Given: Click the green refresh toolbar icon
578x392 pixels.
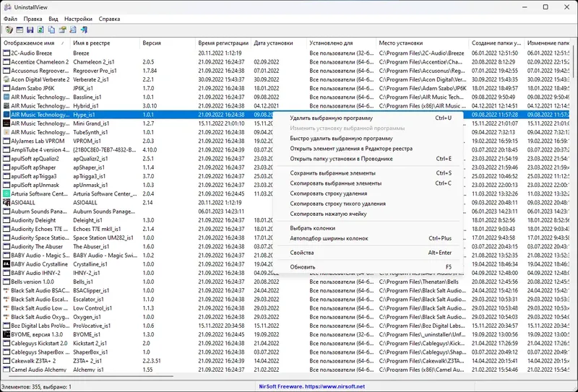Looking at the screenshot, I should [x=41, y=30].
